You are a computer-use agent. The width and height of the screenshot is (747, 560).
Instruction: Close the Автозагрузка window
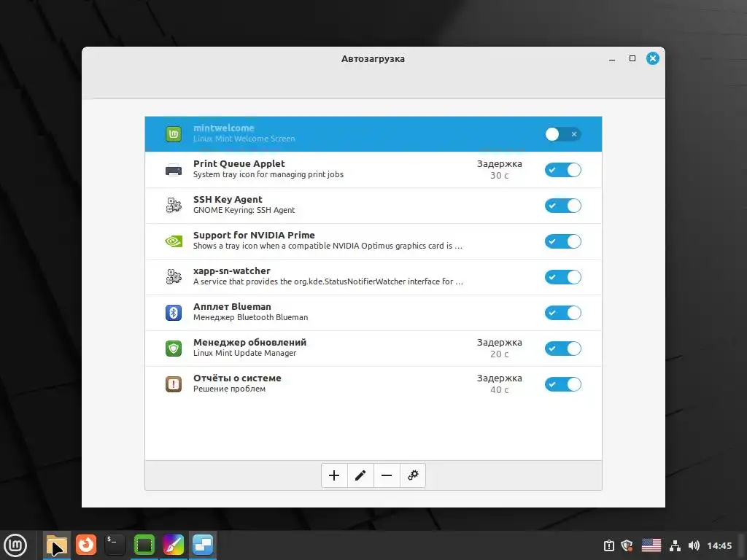pos(653,58)
